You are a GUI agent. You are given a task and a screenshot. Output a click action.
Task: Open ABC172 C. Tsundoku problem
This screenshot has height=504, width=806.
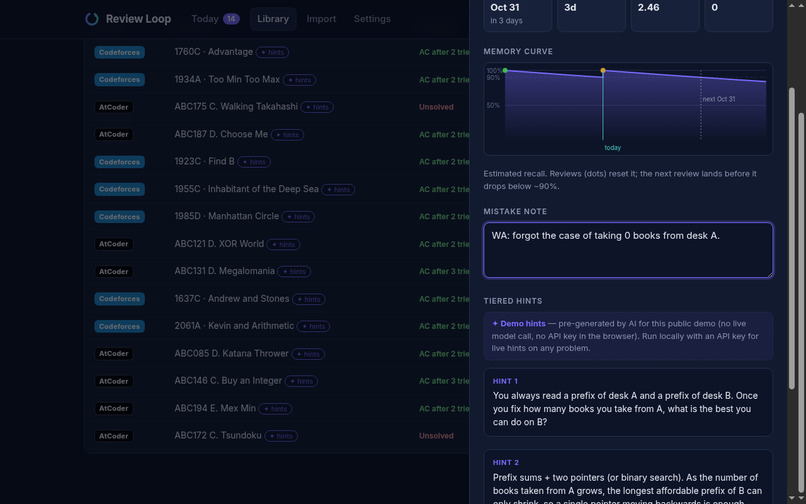[x=218, y=436]
